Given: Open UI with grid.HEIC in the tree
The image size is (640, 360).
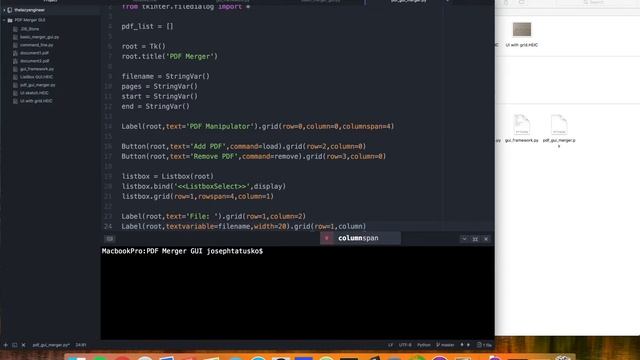Looking at the screenshot, I should [36, 101].
